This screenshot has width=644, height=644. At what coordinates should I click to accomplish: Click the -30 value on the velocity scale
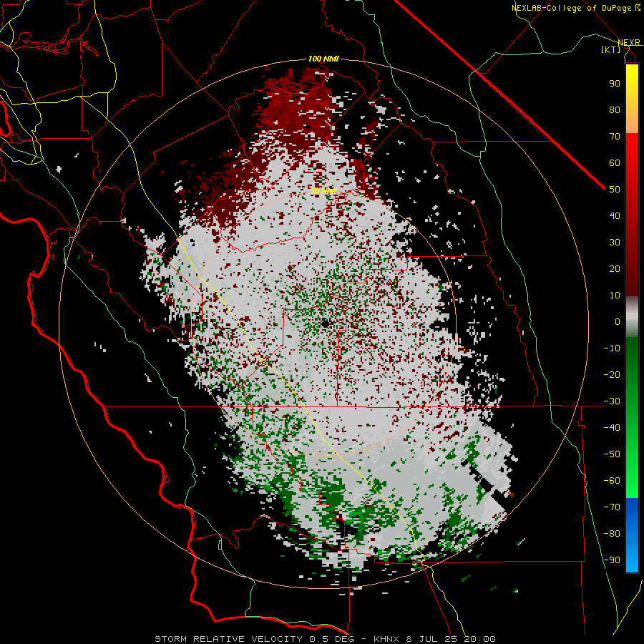pyautogui.click(x=612, y=401)
